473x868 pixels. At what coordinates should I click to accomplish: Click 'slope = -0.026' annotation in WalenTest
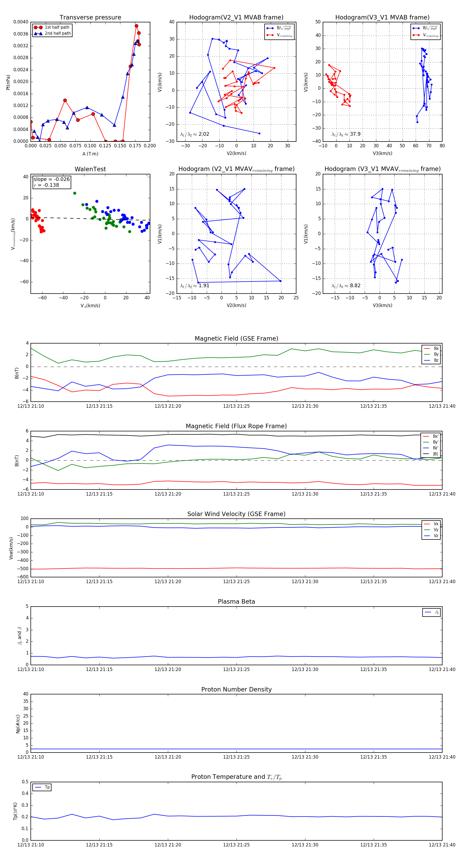tap(52, 179)
